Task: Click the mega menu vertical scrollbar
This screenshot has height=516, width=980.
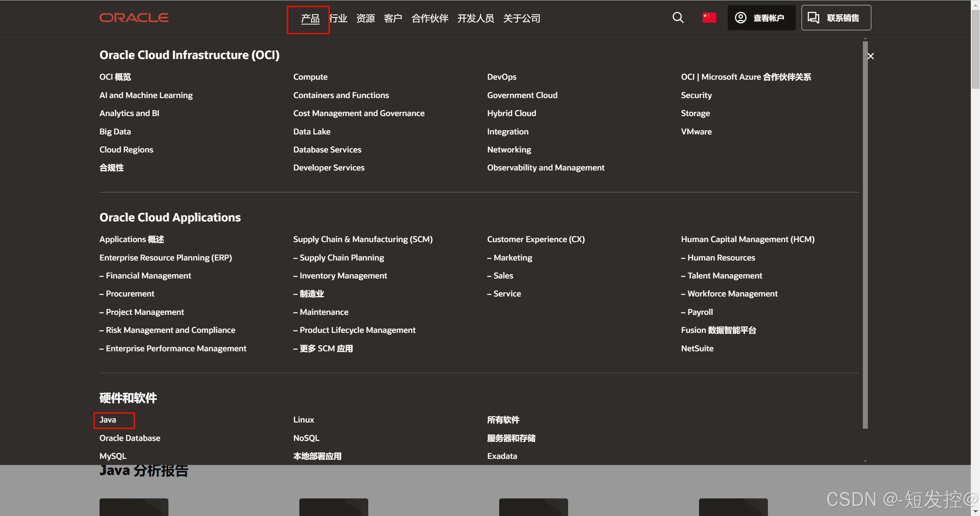Action: coord(865,234)
